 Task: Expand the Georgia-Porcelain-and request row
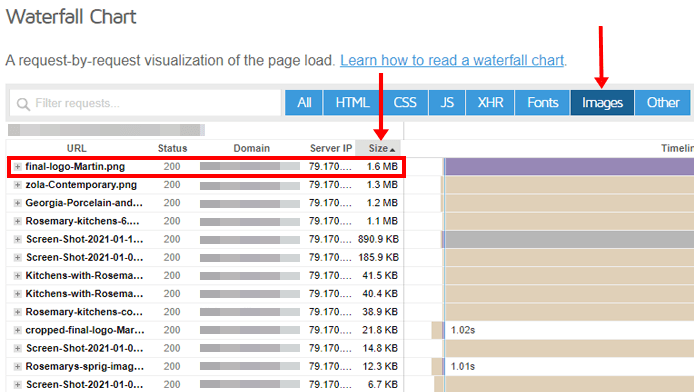point(17,203)
